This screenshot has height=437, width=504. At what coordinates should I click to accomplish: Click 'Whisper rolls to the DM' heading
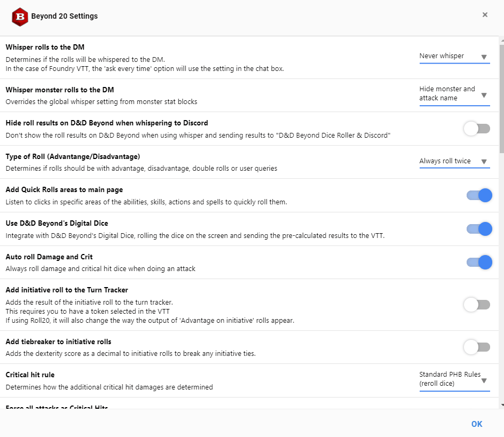point(45,47)
